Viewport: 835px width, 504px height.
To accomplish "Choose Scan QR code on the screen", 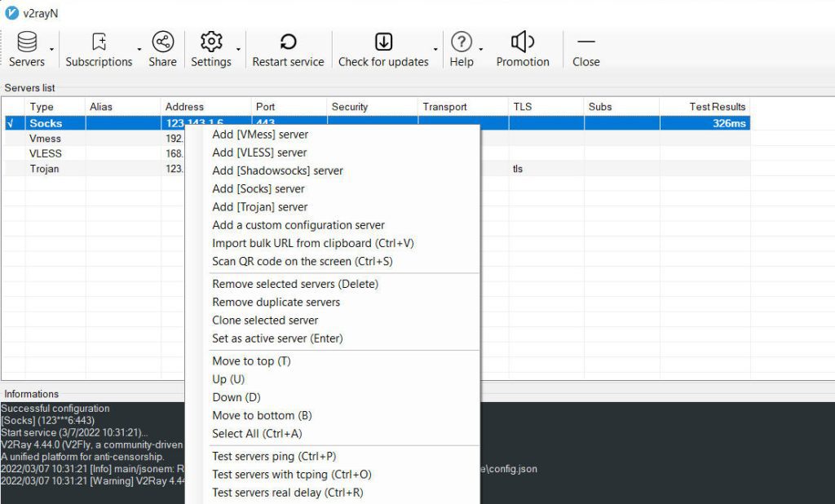I will pyautogui.click(x=302, y=262).
